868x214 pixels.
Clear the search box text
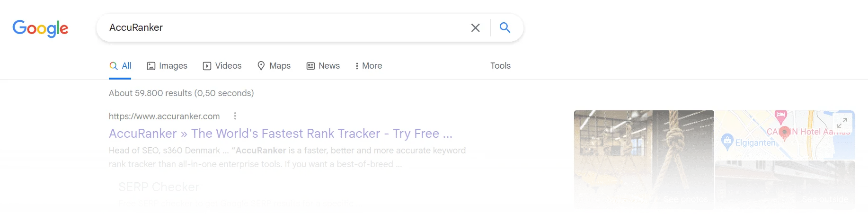(475, 28)
